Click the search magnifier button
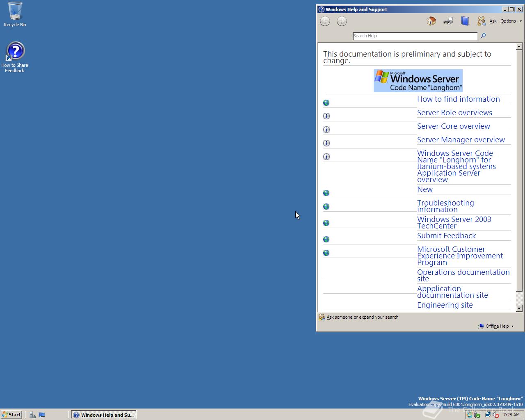Screen dimensions: 525x420 (x=483, y=36)
